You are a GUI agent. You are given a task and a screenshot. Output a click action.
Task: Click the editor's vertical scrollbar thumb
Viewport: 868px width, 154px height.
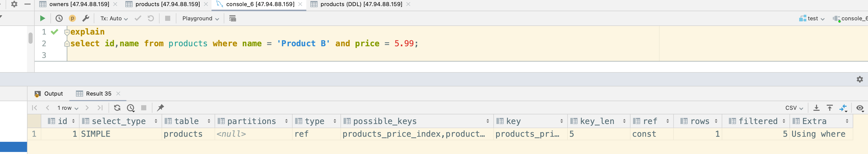30,38
